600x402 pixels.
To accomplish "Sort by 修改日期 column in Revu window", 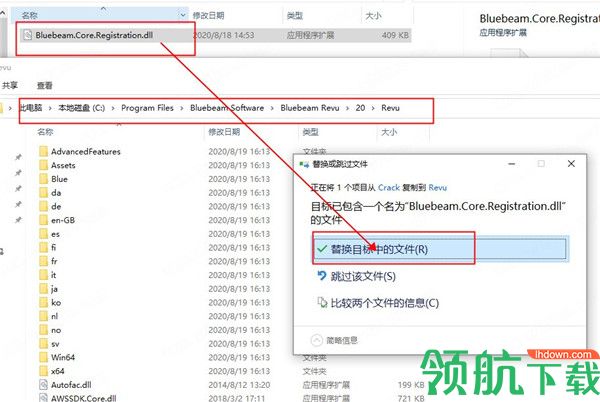I will (224, 132).
